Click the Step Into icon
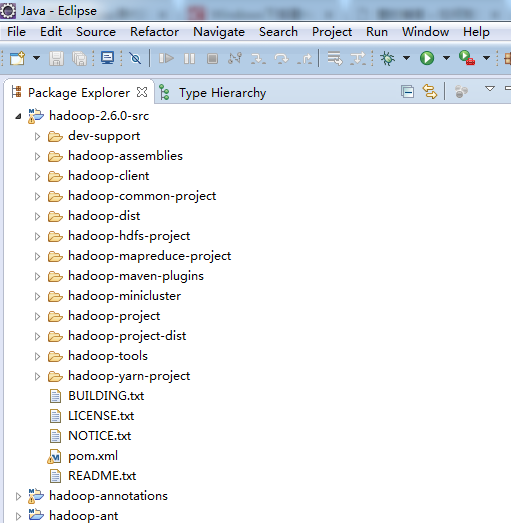Image resolution: width=511 pixels, height=523 pixels. point(258,59)
